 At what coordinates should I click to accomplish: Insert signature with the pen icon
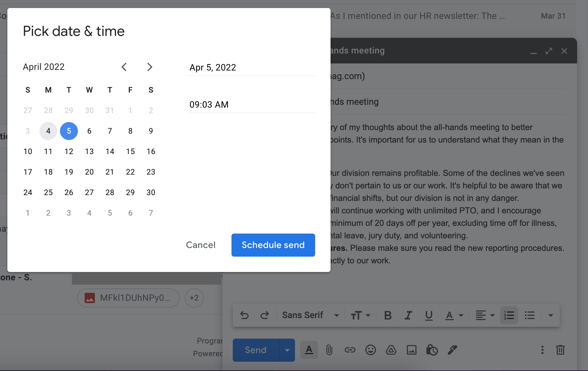tap(453, 350)
